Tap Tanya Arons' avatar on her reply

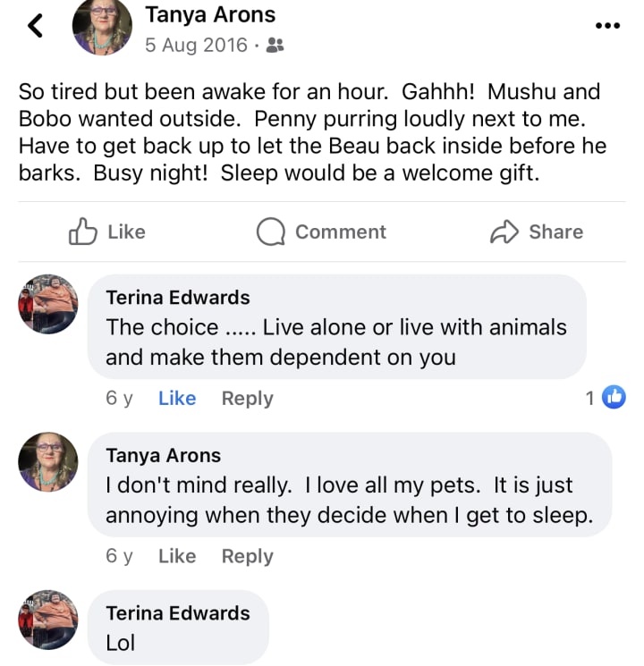[x=48, y=462]
